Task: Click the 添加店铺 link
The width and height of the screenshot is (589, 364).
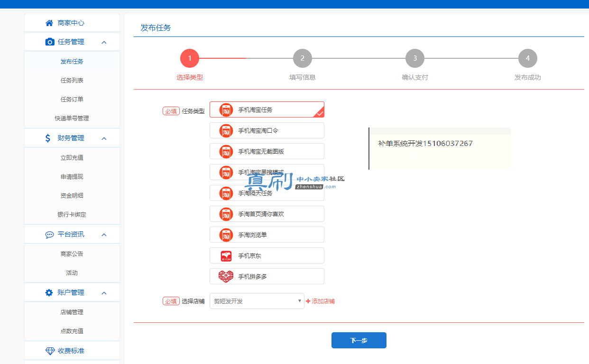Action: coord(323,301)
